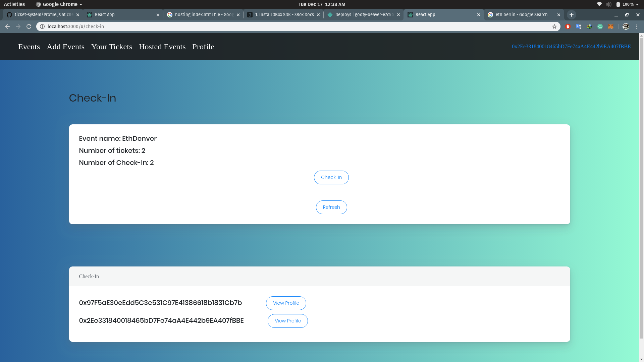644x362 pixels.
Task: Open the Chrome three-dot menu
Action: (x=637, y=26)
